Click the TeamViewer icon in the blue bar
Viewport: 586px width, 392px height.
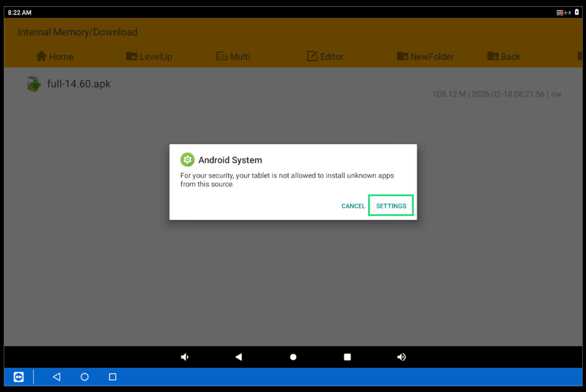pos(18,377)
